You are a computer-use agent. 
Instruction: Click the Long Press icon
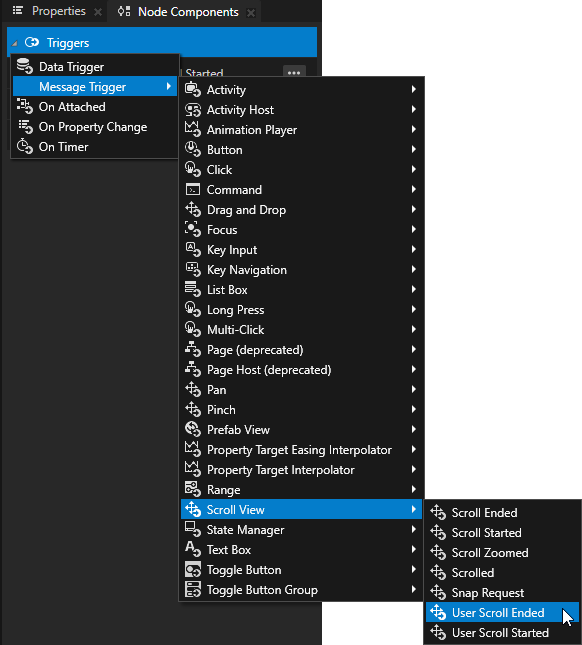point(192,309)
